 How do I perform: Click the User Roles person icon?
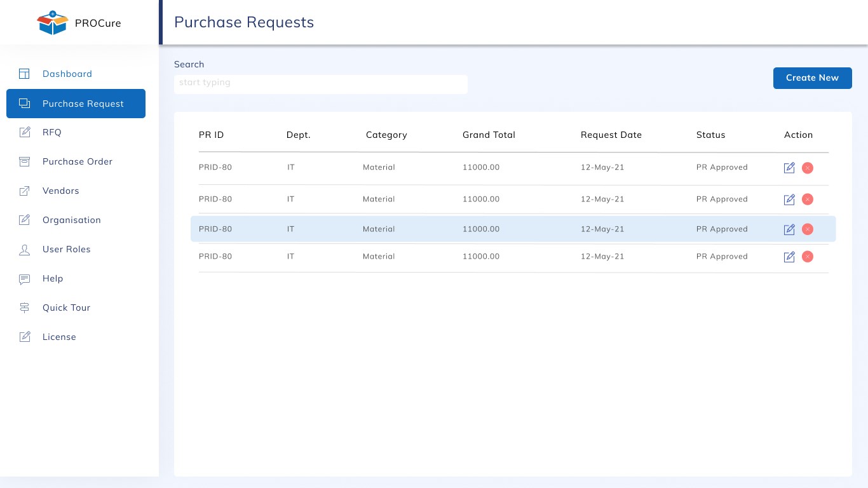click(x=24, y=249)
